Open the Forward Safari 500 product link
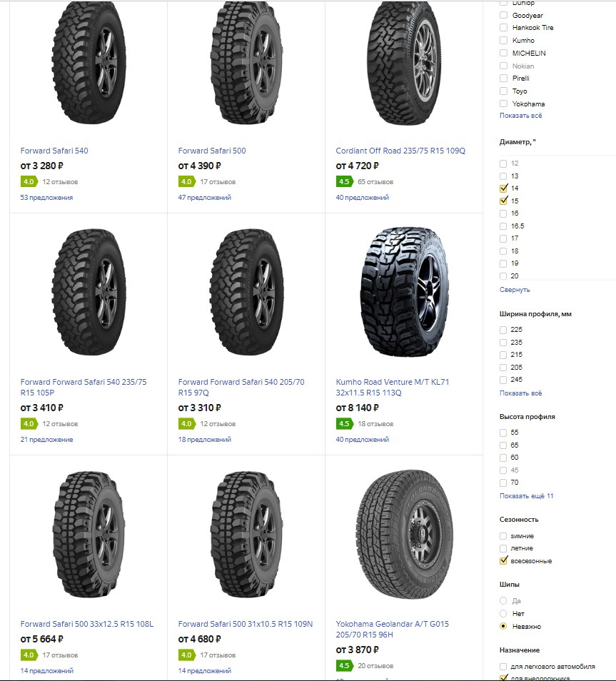The width and height of the screenshot is (616, 681). point(211,151)
